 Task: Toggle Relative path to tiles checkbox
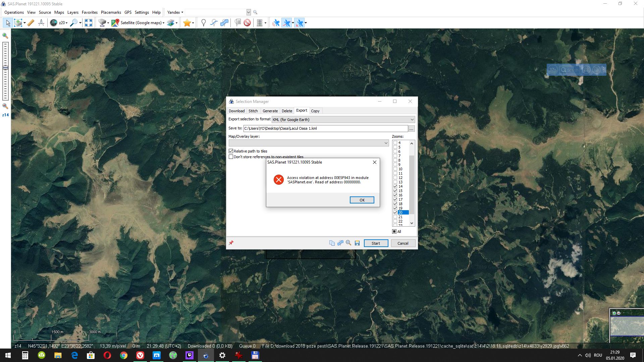tap(231, 151)
